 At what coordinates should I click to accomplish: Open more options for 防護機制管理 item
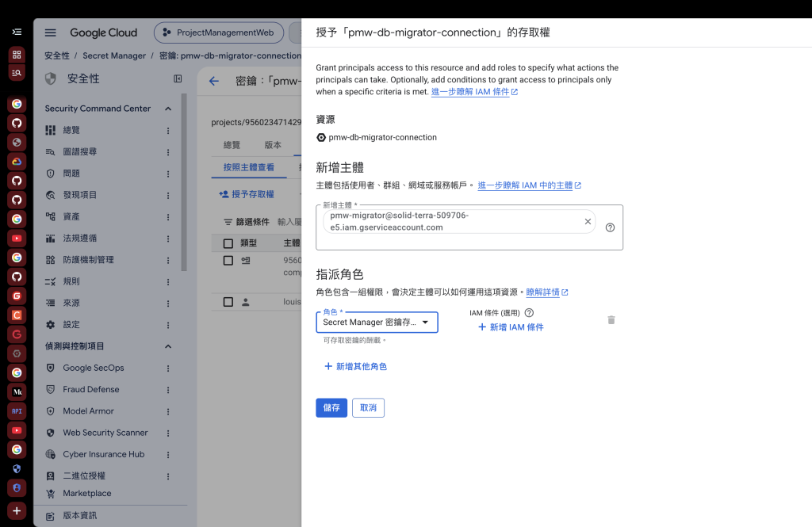(x=168, y=261)
